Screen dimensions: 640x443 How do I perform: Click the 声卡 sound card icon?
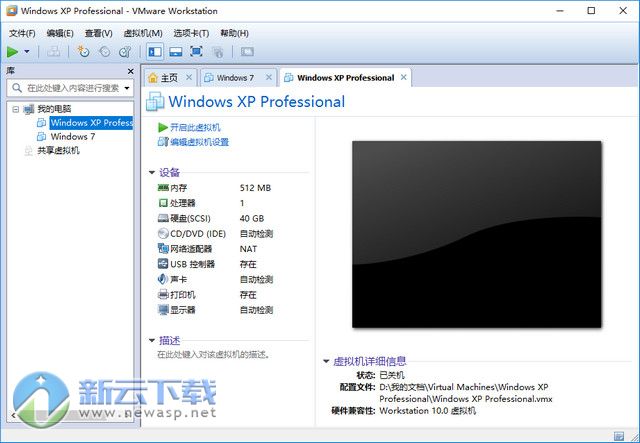(x=163, y=279)
